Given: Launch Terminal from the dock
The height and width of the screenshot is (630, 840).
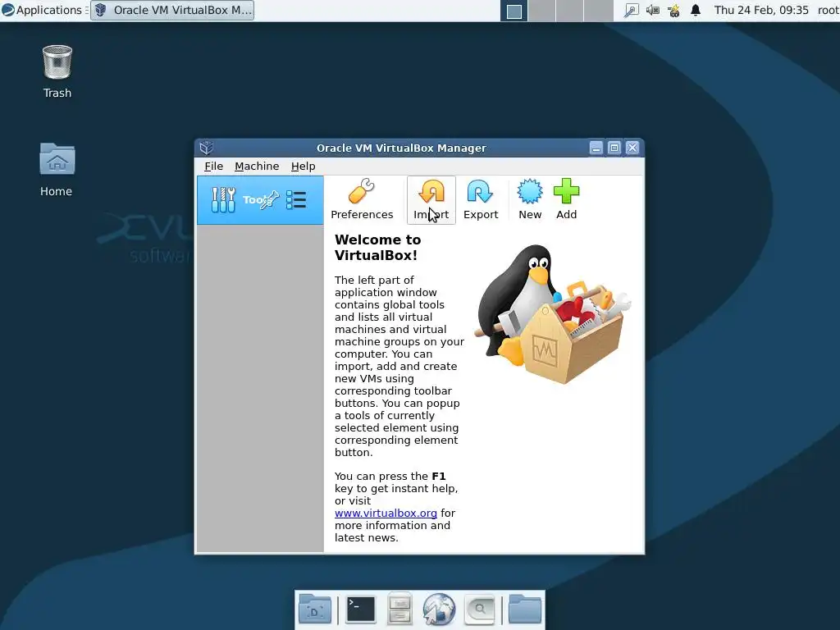Looking at the screenshot, I should tap(361, 609).
